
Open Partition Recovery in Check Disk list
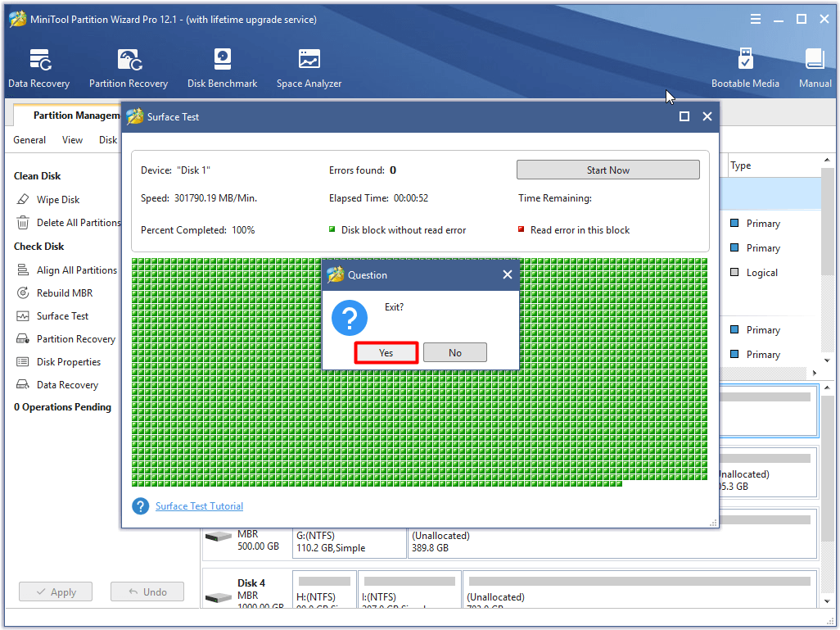pyautogui.click(x=65, y=339)
